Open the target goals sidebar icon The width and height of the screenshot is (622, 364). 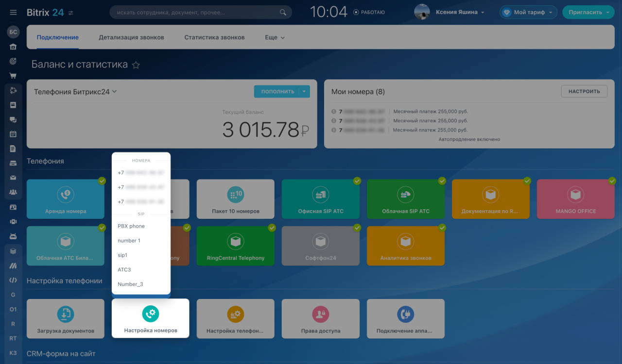point(13,61)
